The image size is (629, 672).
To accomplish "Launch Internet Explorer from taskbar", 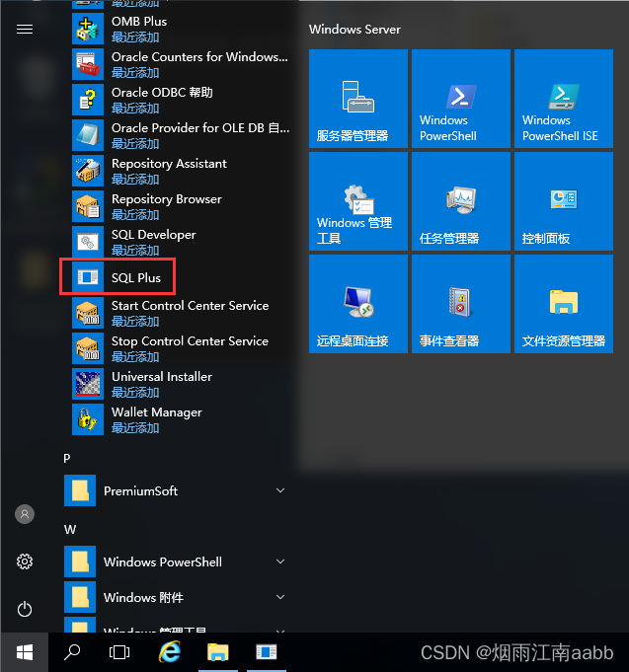I will pyautogui.click(x=170, y=652).
